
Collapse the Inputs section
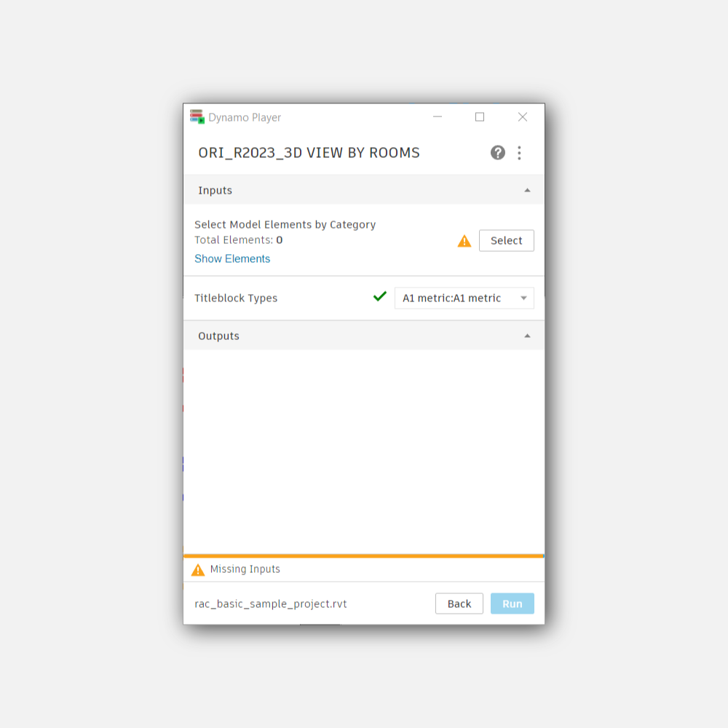[x=527, y=190]
